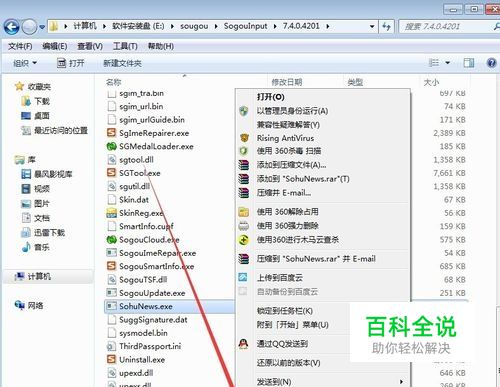This screenshot has width=500, height=387.
Task: Open the 文件(F) menu
Action: coord(20,46)
